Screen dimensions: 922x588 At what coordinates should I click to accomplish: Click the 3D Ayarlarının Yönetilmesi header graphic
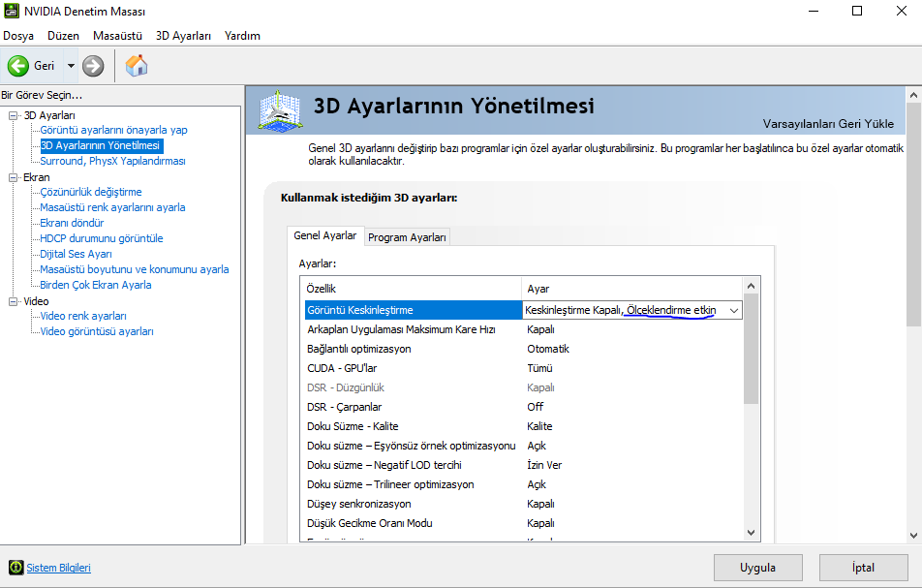281,110
